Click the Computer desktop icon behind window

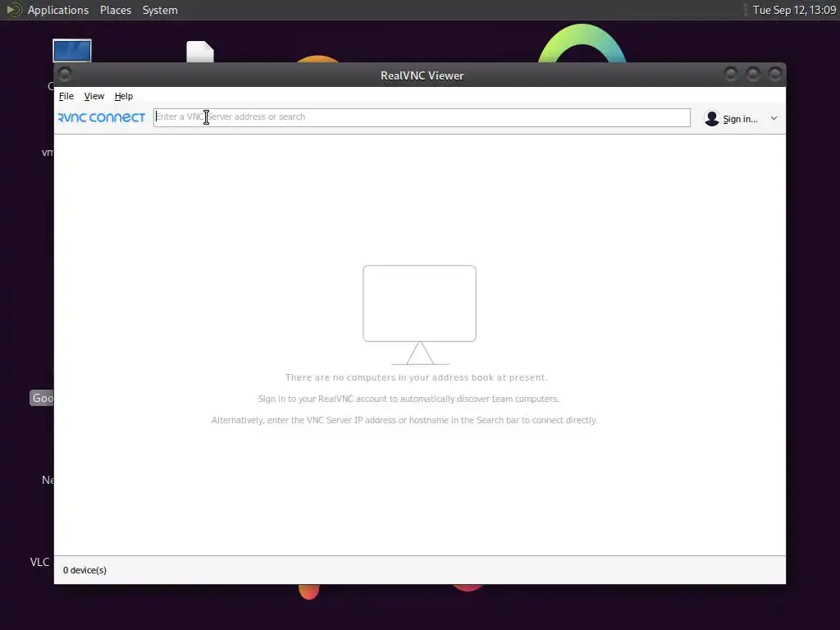coord(72,50)
